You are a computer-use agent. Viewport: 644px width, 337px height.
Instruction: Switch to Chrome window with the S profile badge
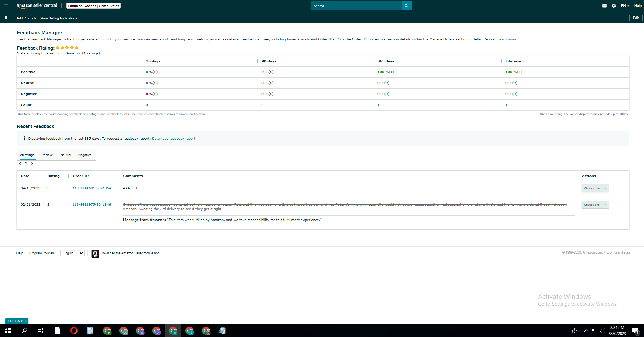coord(189,331)
